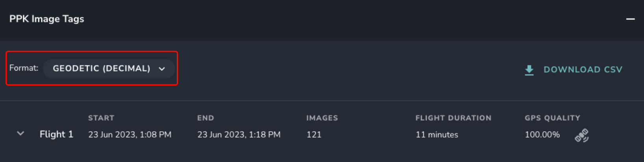Click the PPK Image Tags title
644x162 pixels.
pyautogui.click(x=47, y=19)
